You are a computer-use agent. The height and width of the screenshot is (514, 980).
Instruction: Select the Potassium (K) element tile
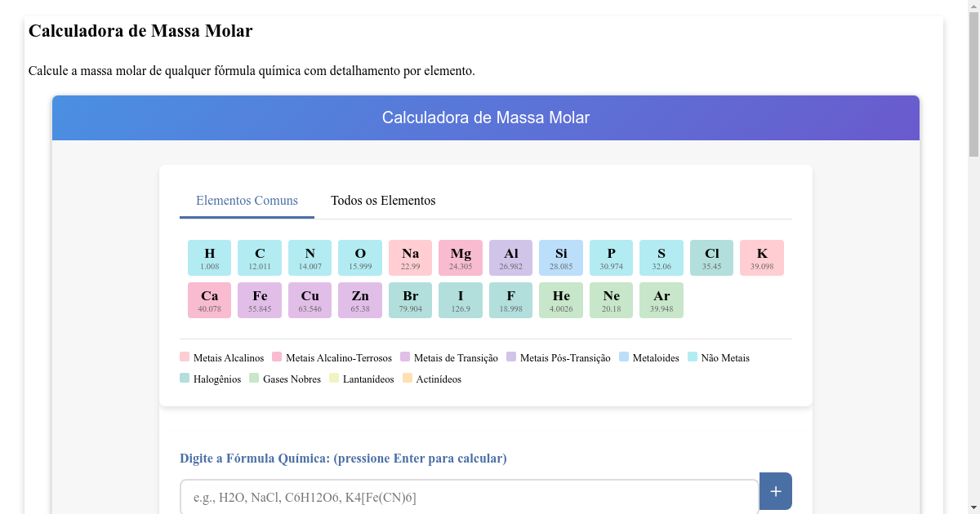click(761, 257)
